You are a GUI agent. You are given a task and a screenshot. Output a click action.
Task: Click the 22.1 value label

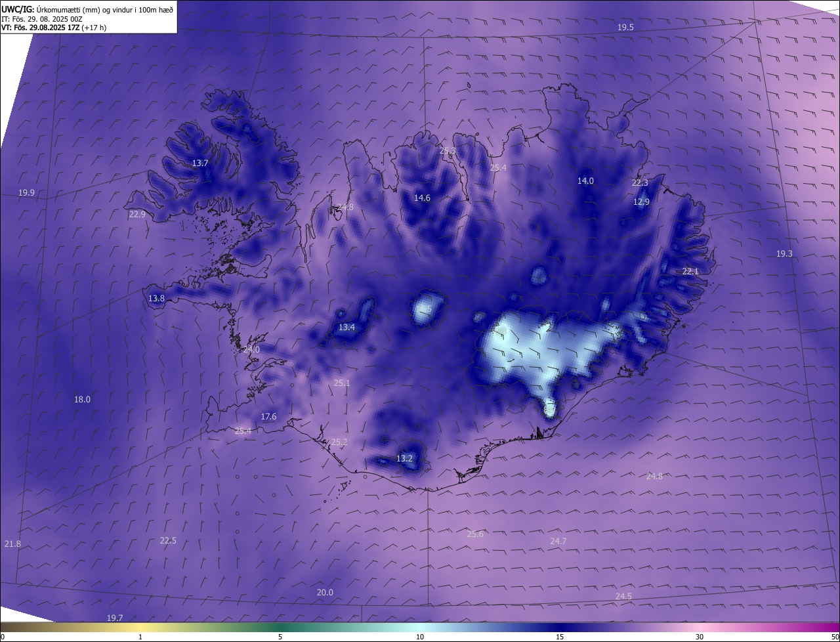click(x=690, y=271)
